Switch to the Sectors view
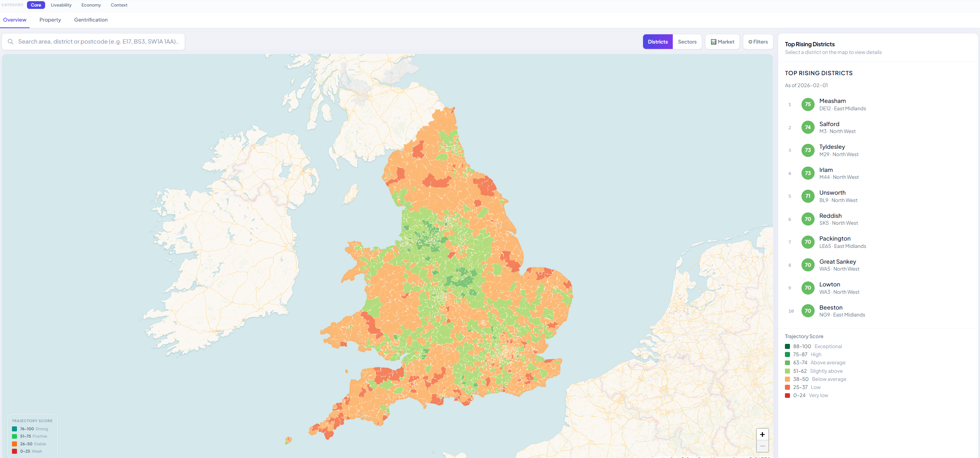The image size is (980, 458). [x=687, y=41]
